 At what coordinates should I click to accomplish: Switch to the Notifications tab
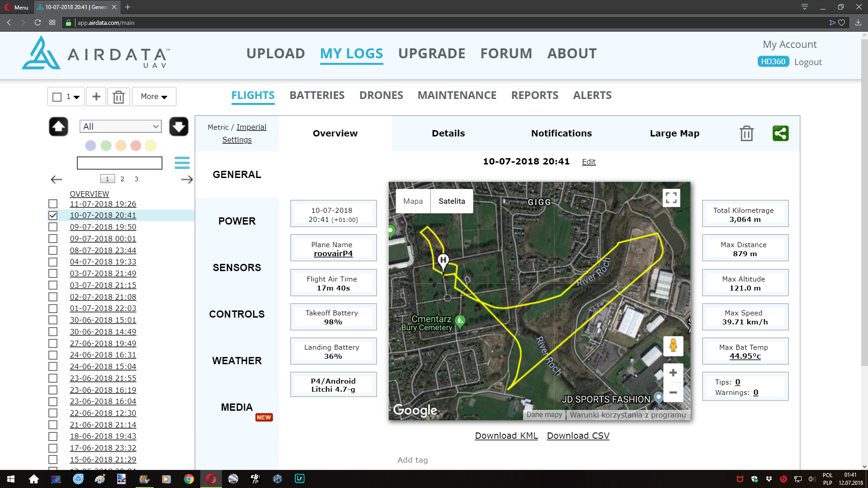(x=561, y=133)
